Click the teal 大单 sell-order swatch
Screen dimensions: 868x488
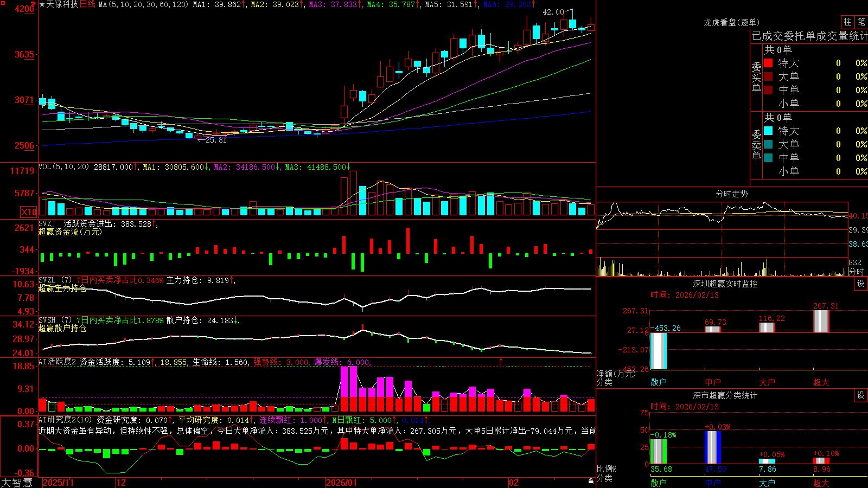tap(768, 144)
